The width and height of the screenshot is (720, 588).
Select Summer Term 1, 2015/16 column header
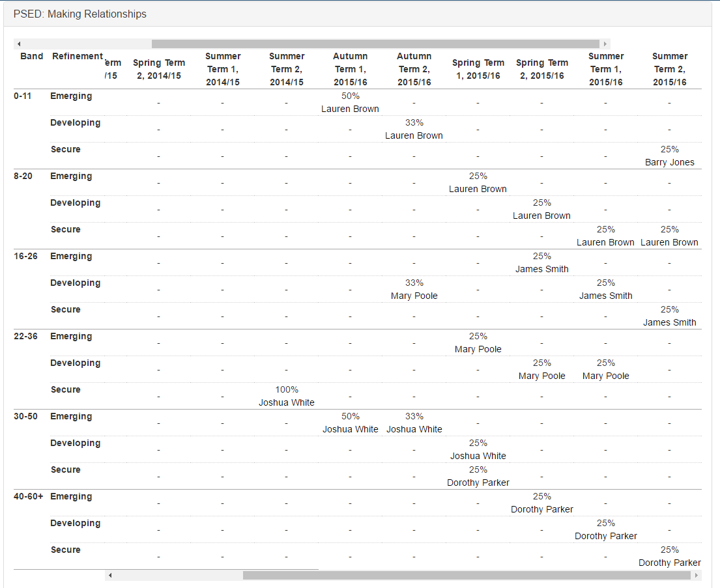606,69
